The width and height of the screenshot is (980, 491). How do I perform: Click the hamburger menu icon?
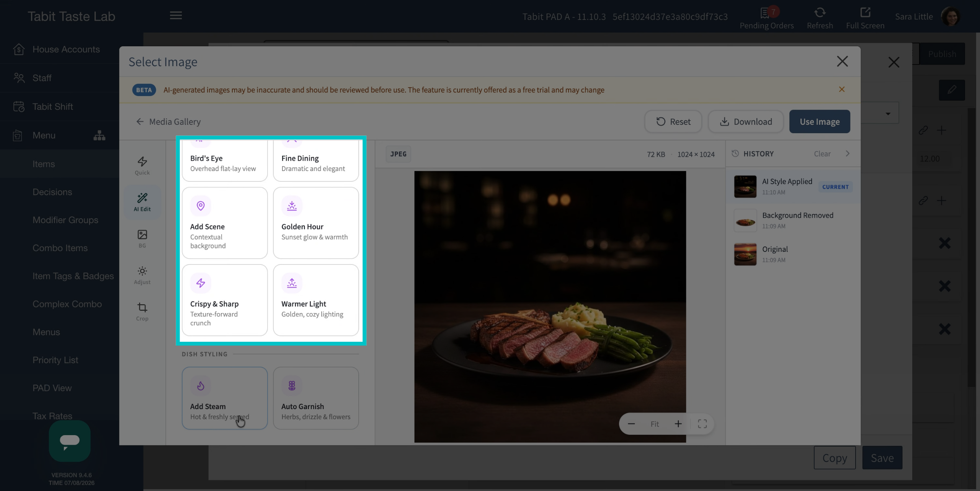point(176,15)
